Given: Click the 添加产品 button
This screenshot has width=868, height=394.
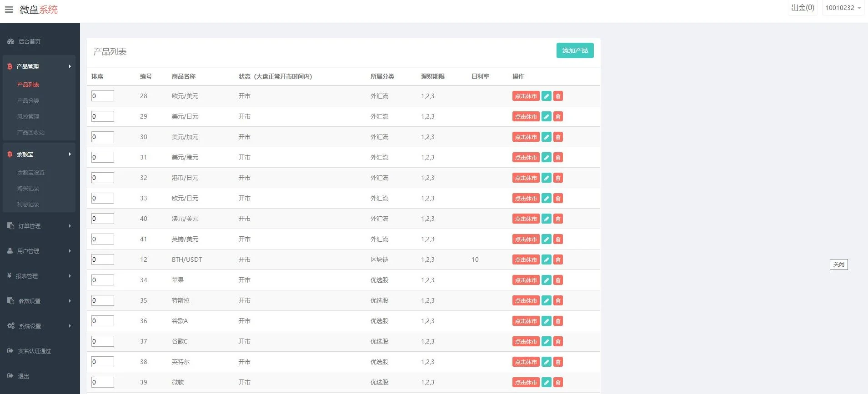Looking at the screenshot, I should (575, 50).
